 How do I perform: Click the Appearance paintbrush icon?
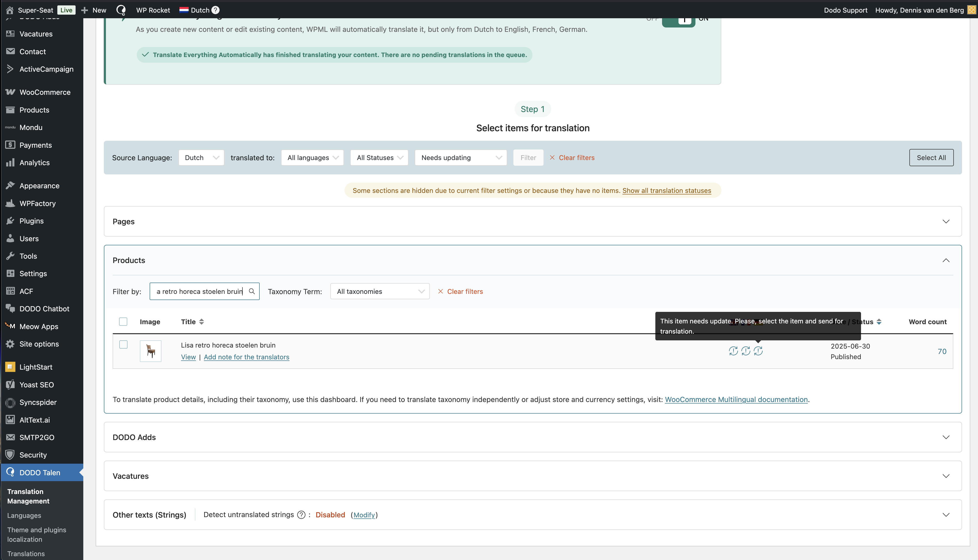(10, 185)
